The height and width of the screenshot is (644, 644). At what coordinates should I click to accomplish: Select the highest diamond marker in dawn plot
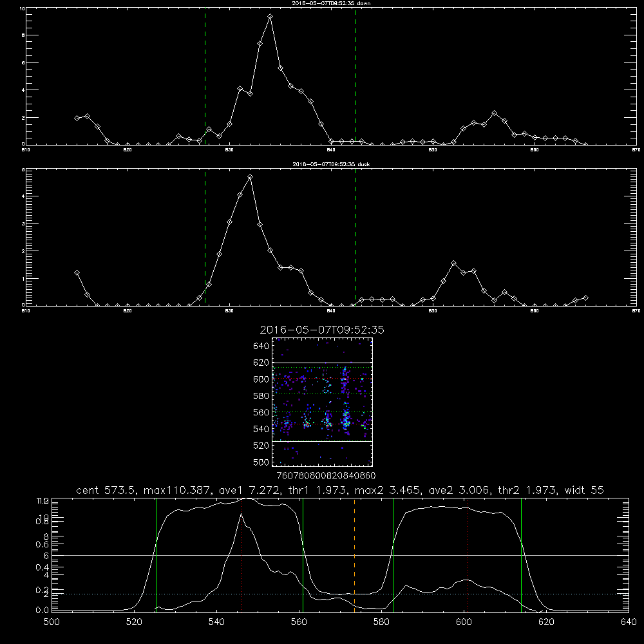click(270, 17)
